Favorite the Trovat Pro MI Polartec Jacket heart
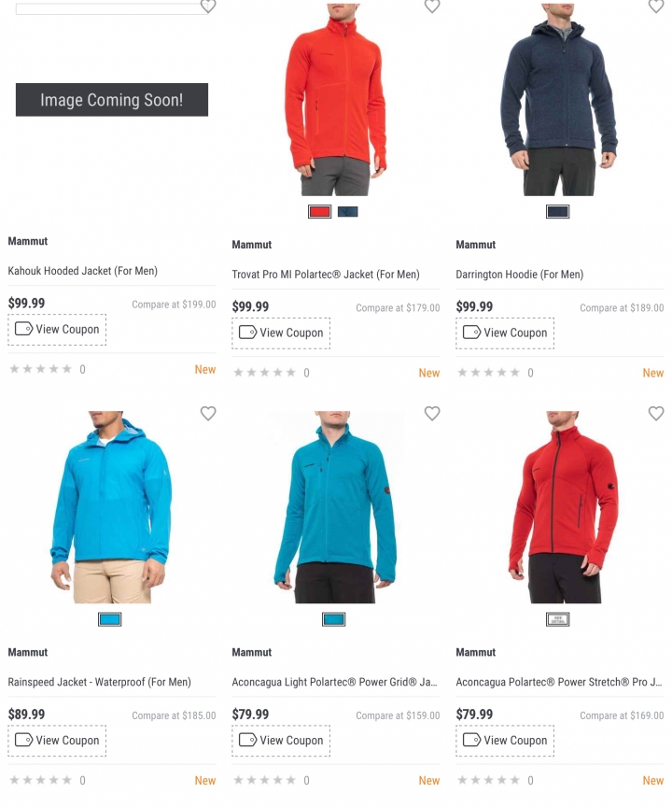672x807 pixels. (x=432, y=6)
